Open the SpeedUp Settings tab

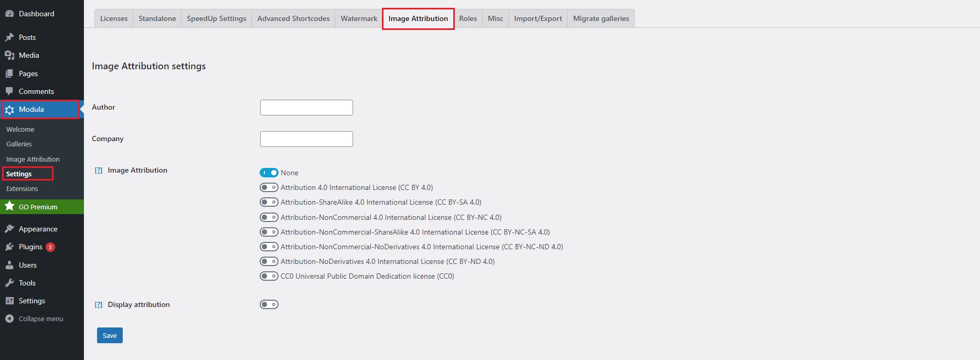point(216,18)
